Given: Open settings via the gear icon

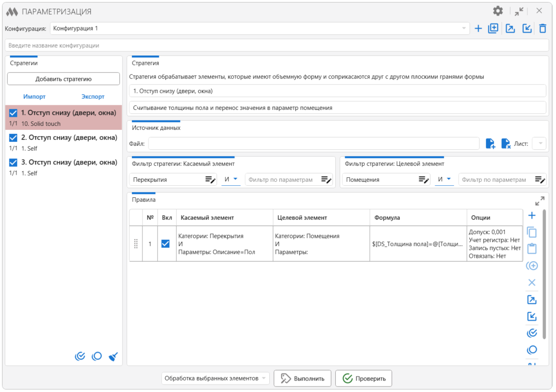Looking at the screenshot, I should tap(498, 11).
